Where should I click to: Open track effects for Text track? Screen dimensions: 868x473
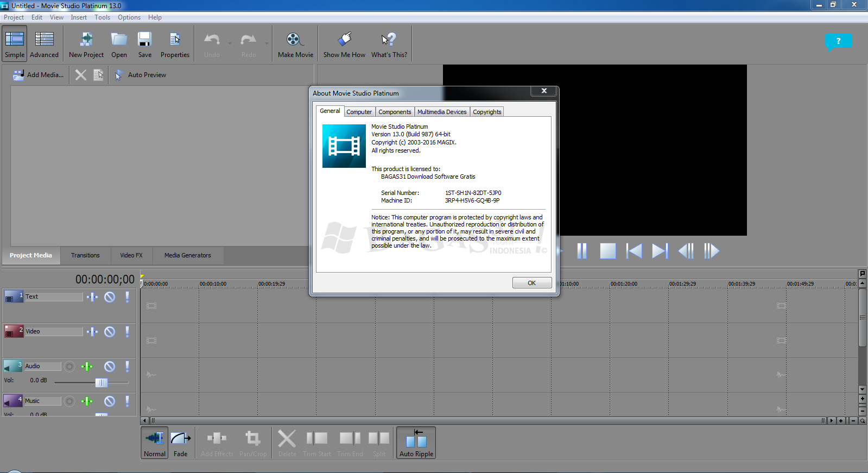point(92,297)
